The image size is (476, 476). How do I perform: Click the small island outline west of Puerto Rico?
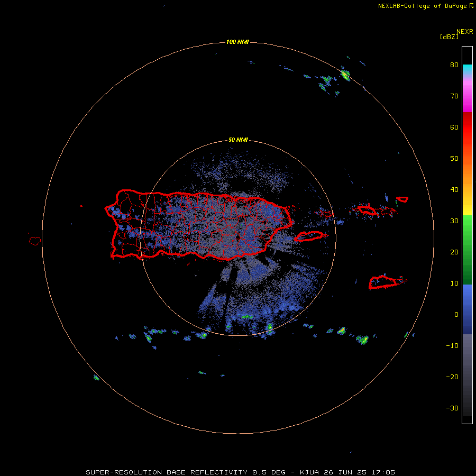(x=35, y=241)
